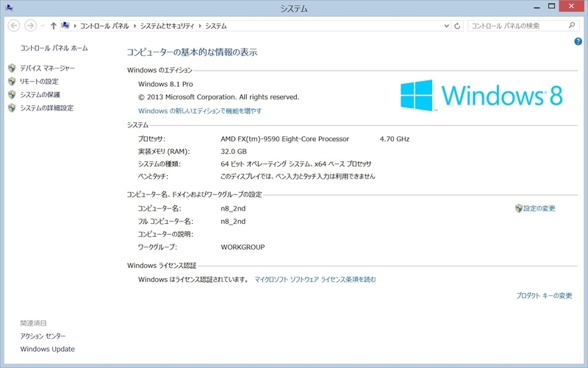Click the システムとセキュリティ breadcrumb
This screenshot has width=588, height=368.
168,26
